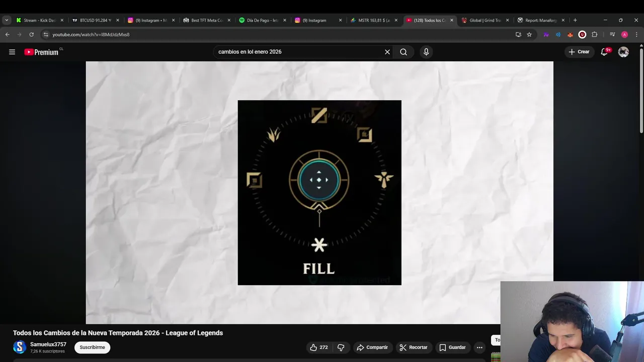Open more actions three-dot menu
The image size is (644, 362).
479,347
